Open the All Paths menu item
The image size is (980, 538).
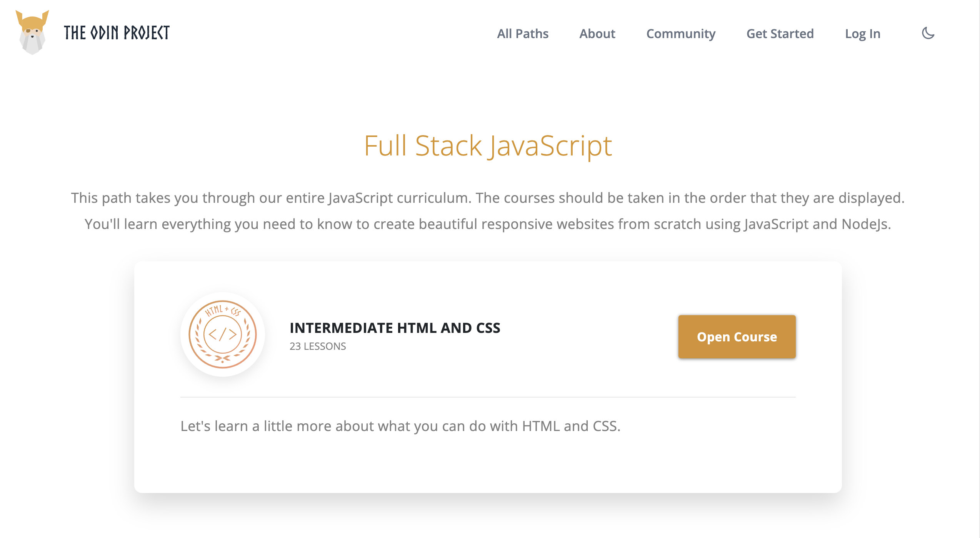click(523, 33)
